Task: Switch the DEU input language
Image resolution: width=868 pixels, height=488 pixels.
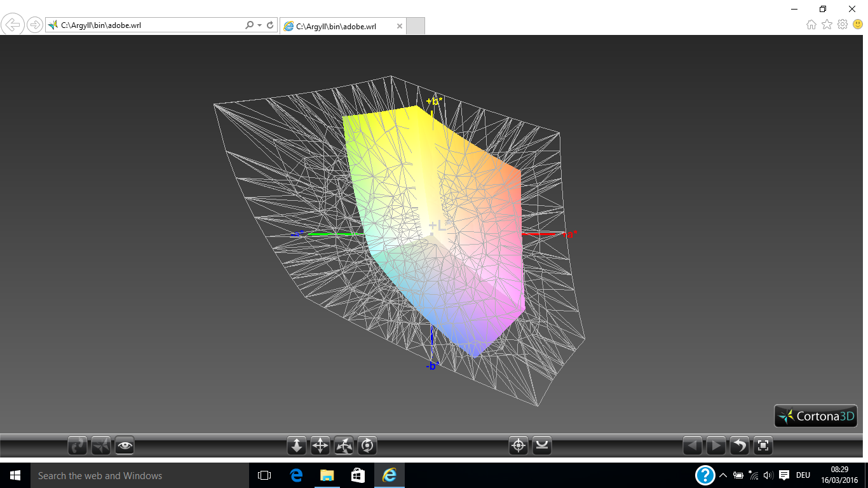Action: 803,475
